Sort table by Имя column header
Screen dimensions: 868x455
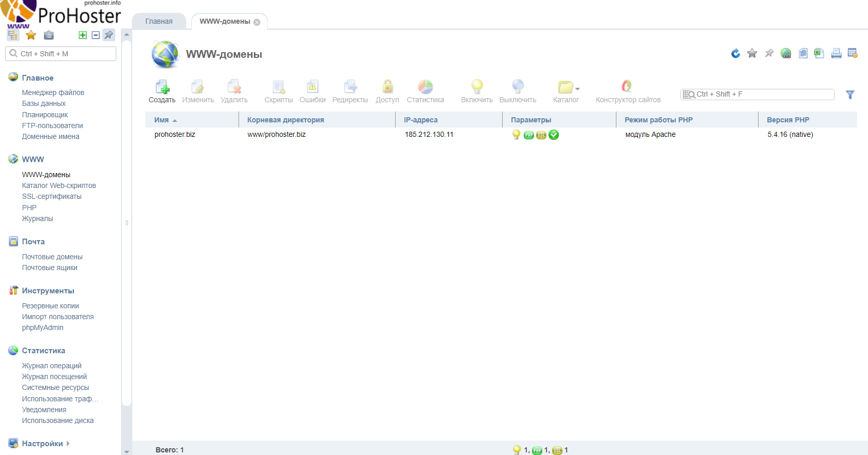tap(162, 120)
